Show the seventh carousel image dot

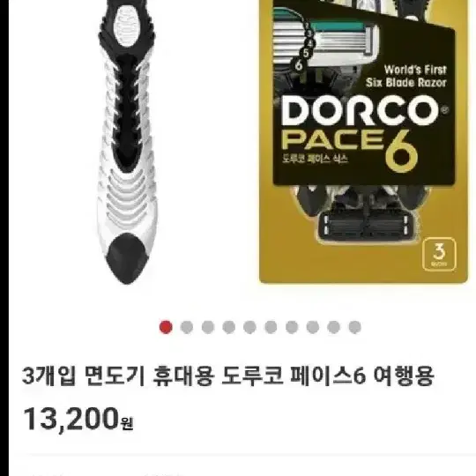pyautogui.click(x=292, y=327)
